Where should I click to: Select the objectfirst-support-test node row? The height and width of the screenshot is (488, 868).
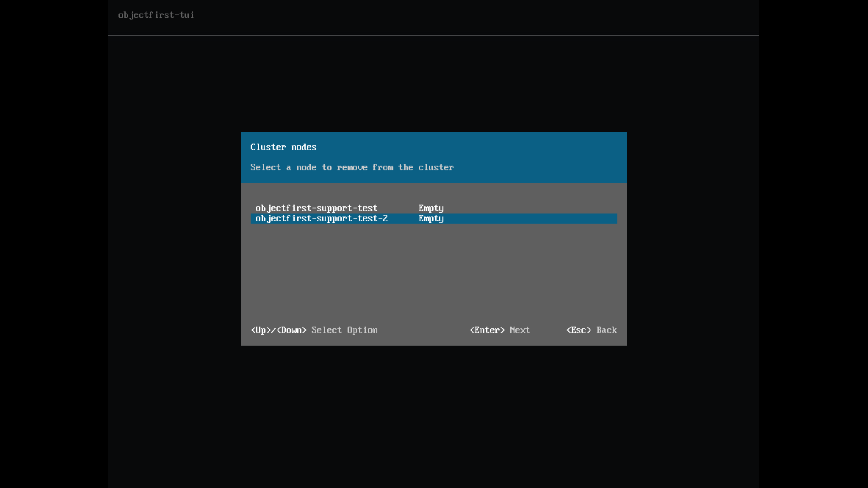pyautogui.click(x=434, y=208)
